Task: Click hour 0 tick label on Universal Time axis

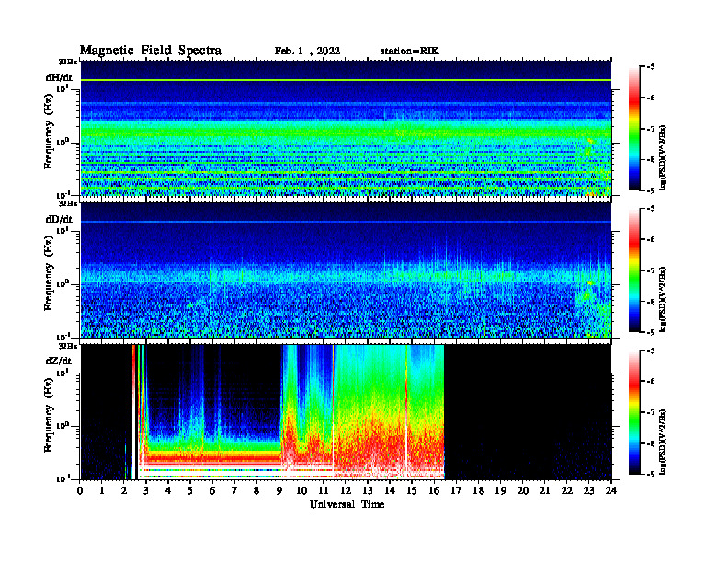Action: (x=80, y=490)
